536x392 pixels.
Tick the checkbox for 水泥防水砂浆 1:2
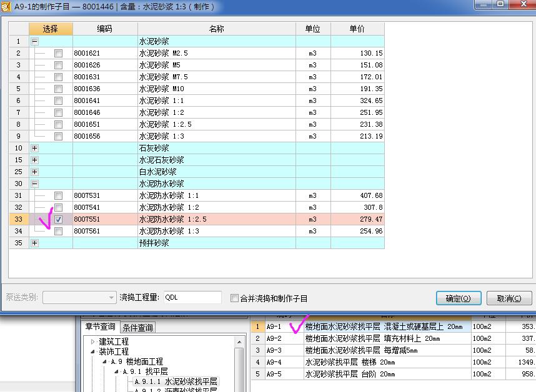pyautogui.click(x=59, y=207)
